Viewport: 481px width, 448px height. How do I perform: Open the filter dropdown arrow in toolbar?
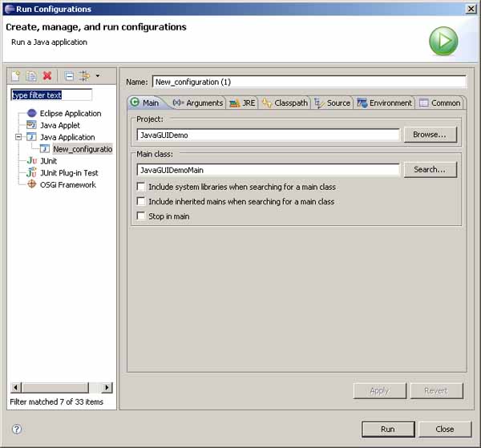[98, 76]
